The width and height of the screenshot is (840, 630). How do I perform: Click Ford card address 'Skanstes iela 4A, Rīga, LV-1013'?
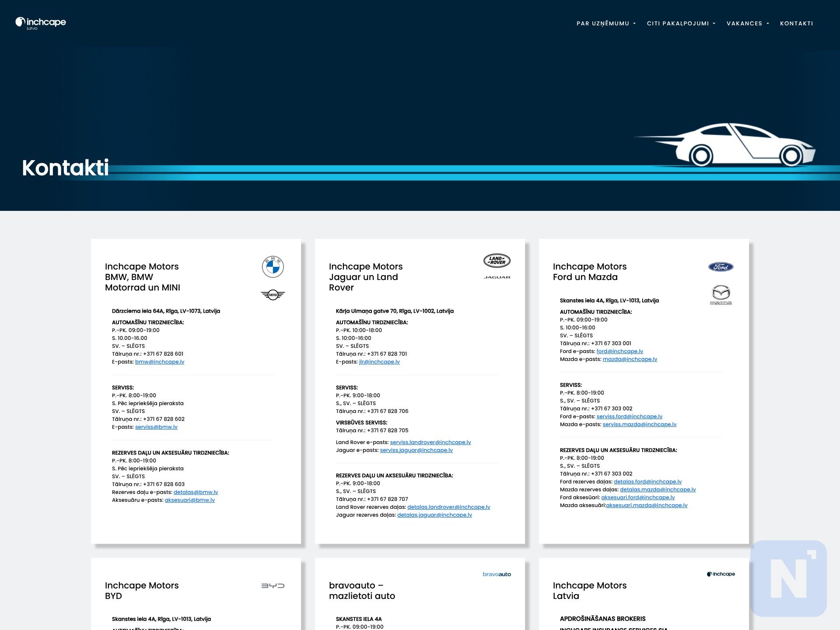click(x=609, y=301)
